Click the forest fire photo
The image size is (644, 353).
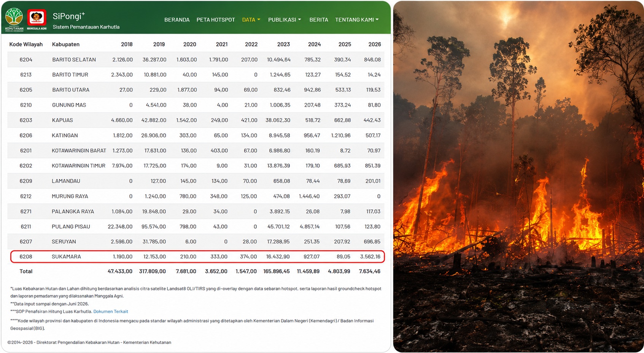[x=518, y=177]
